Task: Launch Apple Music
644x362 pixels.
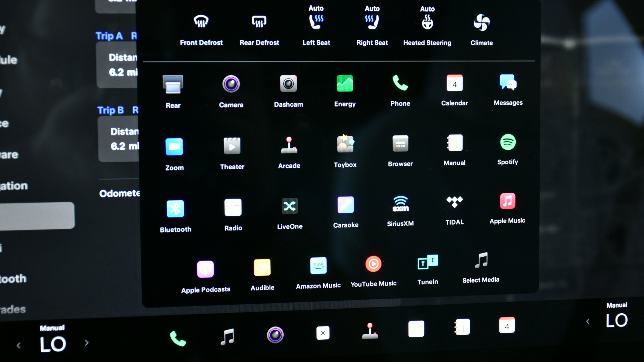Action: coord(508,209)
